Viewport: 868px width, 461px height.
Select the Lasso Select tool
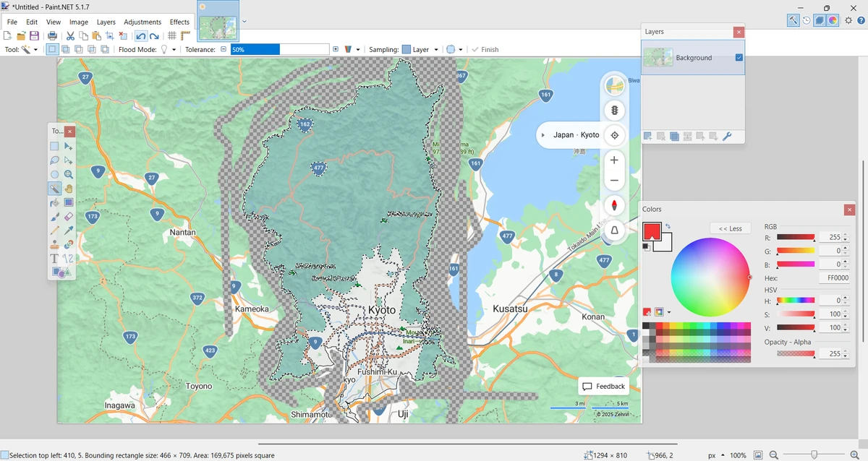(x=54, y=160)
